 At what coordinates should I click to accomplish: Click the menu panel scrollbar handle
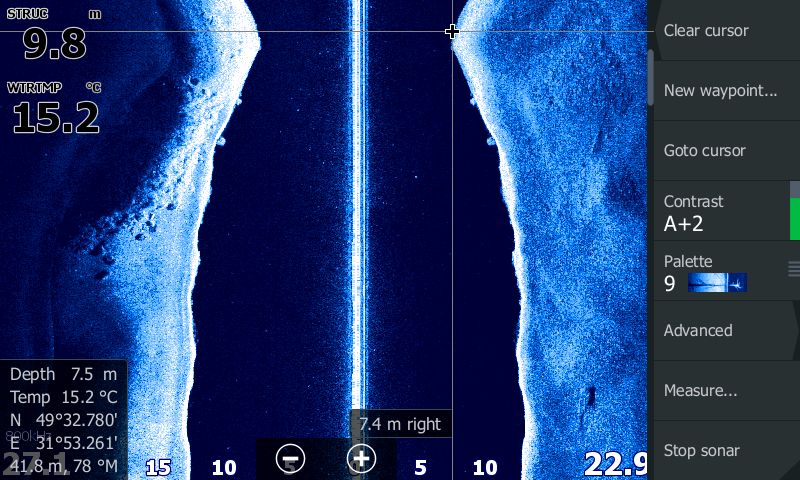click(651, 77)
